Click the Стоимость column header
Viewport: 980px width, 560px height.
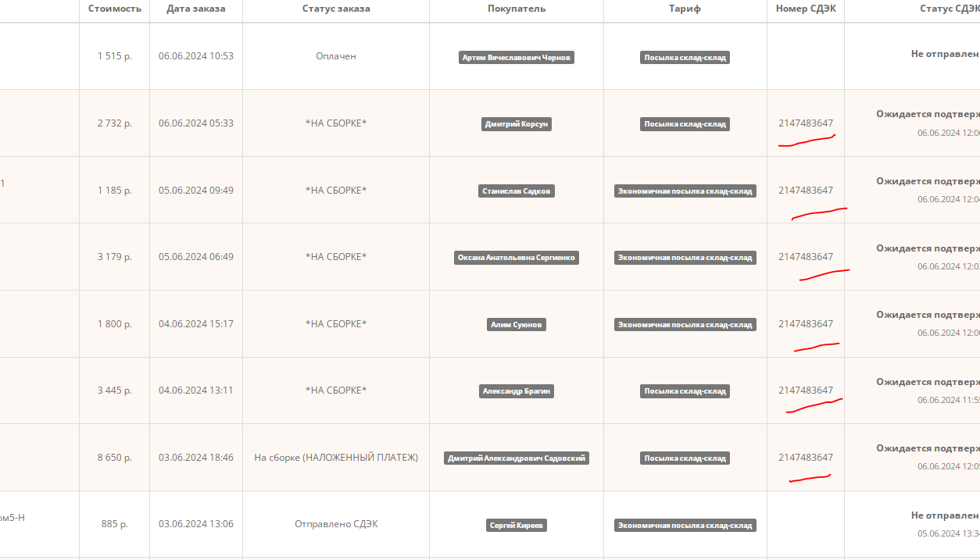(x=115, y=9)
